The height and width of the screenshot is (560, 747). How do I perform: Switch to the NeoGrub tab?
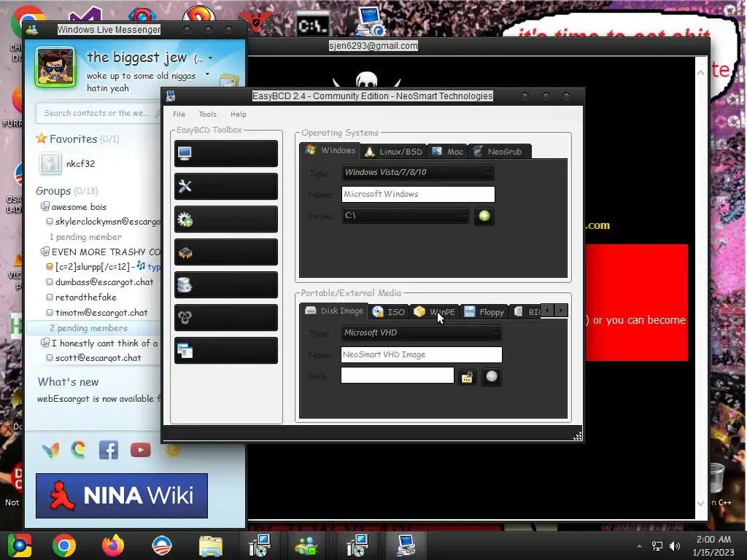(500, 152)
